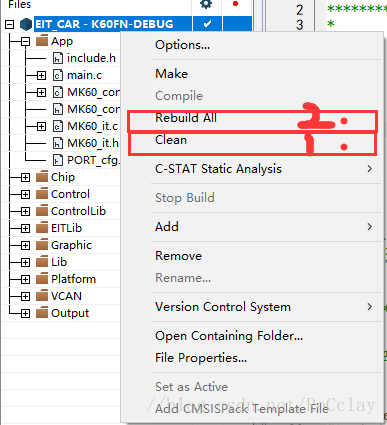Click the Output folder icon
The width and height of the screenshot is (387, 425).
click(42, 313)
